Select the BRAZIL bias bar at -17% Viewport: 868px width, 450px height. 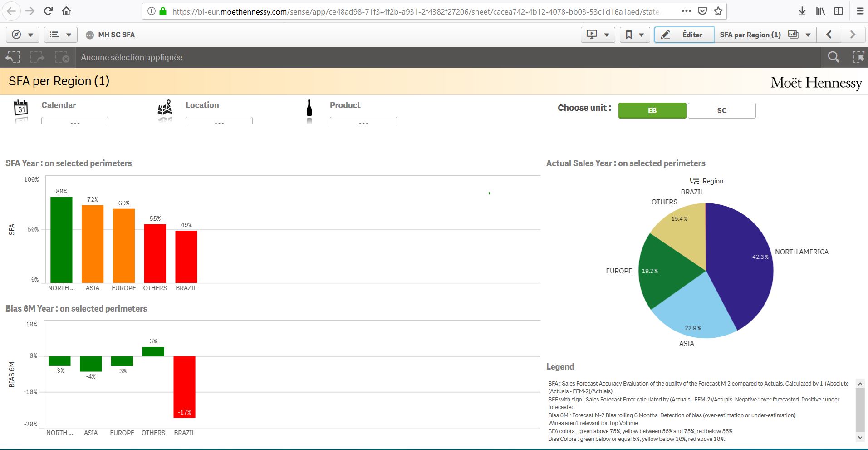pyautogui.click(x=185, y=387)
